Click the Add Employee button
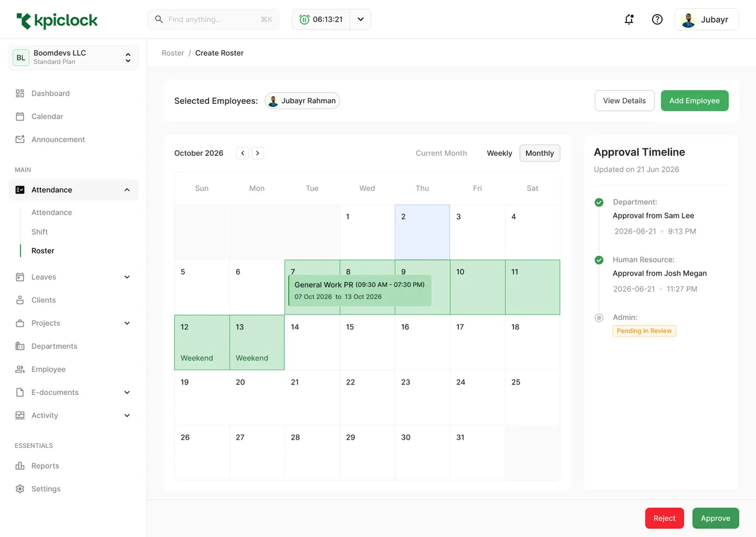The width and height of the screenshot is (756, 537). click(x=695, y=101)
